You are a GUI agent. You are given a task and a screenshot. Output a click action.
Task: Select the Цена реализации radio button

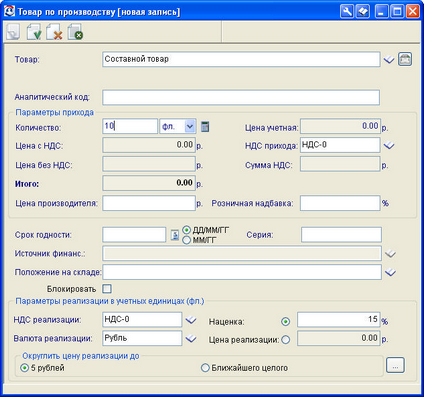[286, 340]
